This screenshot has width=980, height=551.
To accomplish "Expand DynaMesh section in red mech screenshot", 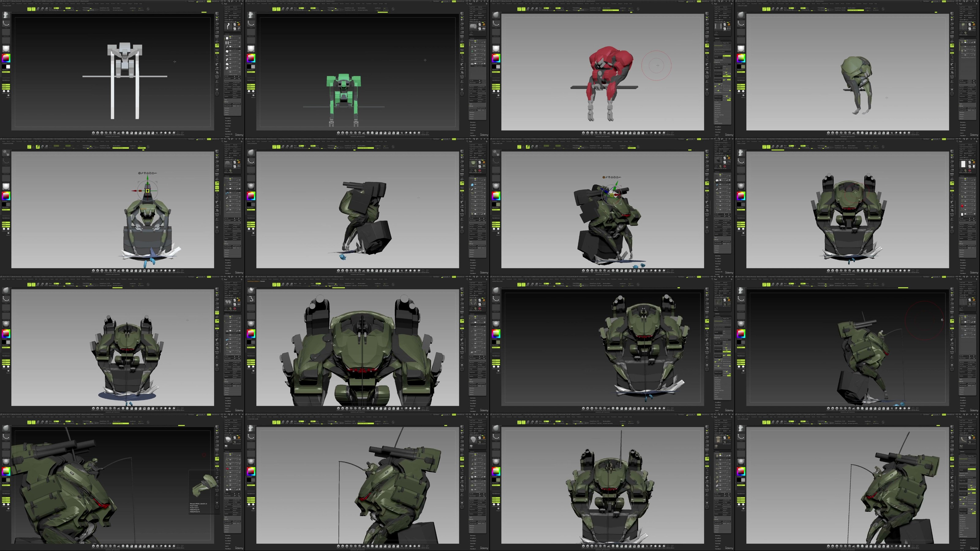I will [x=718, y=108].
